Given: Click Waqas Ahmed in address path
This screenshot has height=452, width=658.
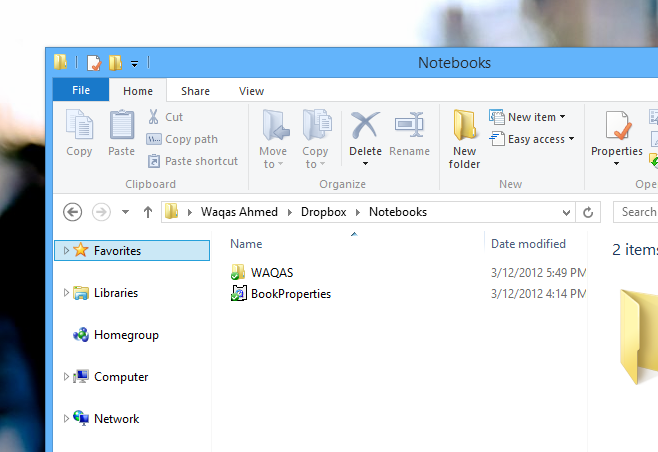Looking at the screenshot, I should (239, 212).
